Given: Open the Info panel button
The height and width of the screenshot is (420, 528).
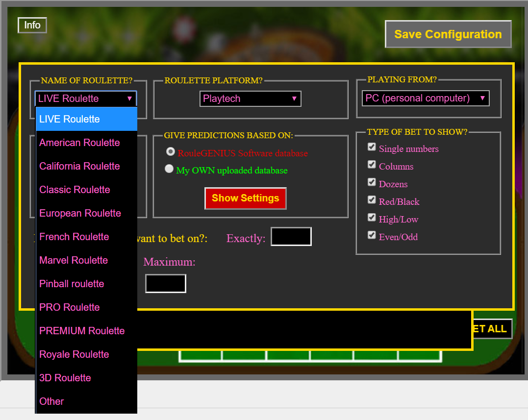Looking at the screenshot, I should click(x=32, y=25).
